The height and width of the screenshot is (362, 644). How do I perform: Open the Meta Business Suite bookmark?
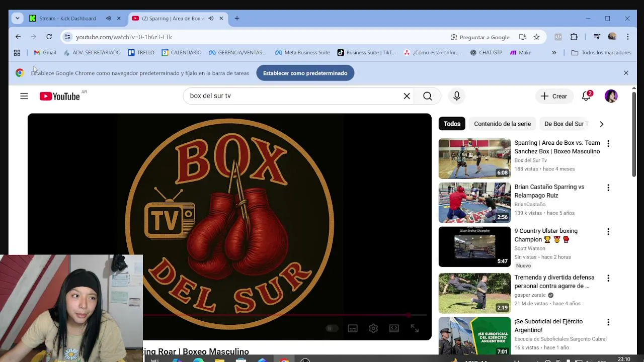click(302, 52)
